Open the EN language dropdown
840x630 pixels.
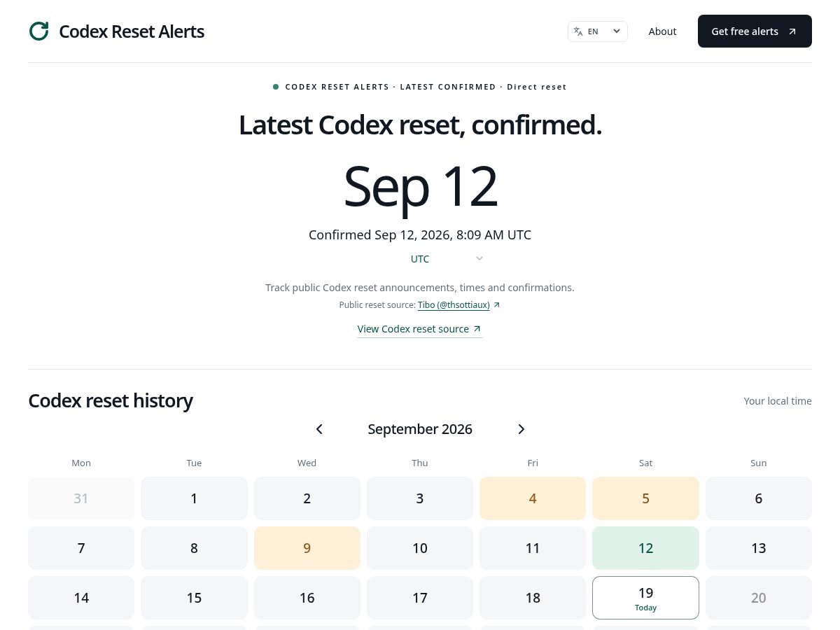(x=598, y=31)
